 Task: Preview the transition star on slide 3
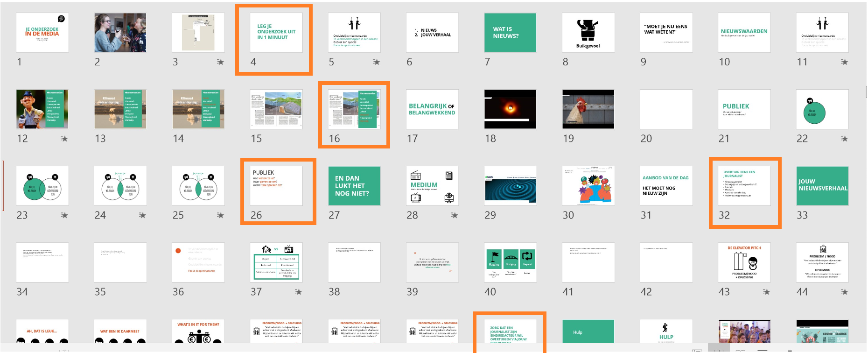[220, 62]
